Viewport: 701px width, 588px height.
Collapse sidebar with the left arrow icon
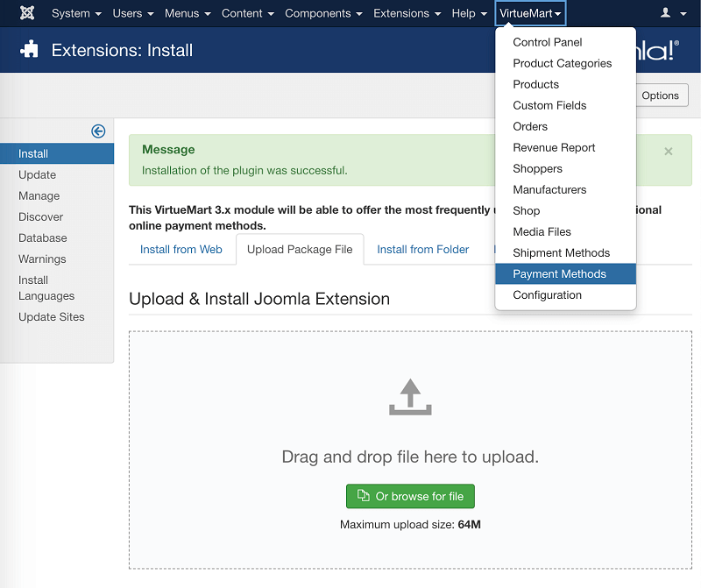(x=98, y=131)
